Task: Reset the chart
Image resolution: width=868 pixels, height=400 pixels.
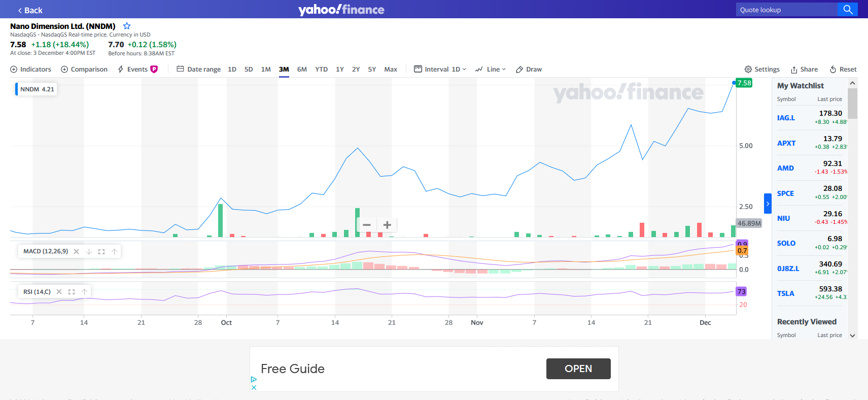Action: pyautogui.click(x=843, y=69)
